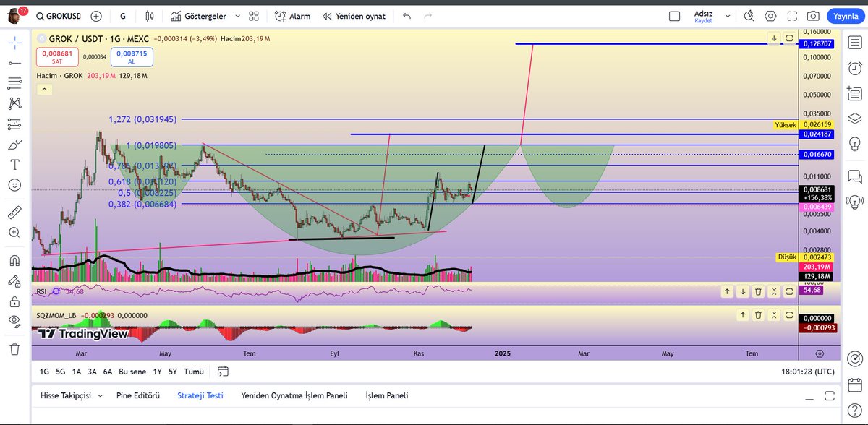This screenshot has width=868, height=425.
Task: Open Yeniden Oynatma İşlem Paneli tab
Action: pos(294,395)
